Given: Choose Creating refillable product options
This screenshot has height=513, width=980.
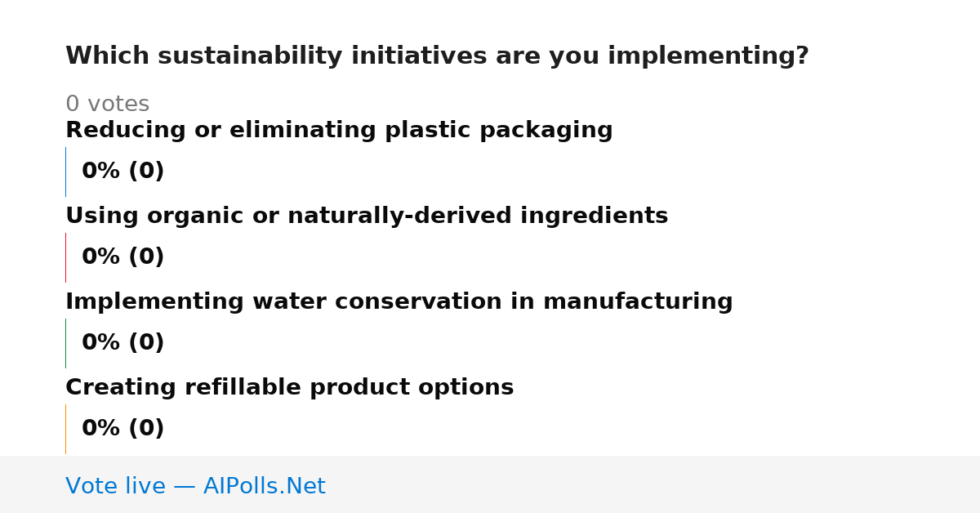Looking at the screenshot, I should coord(289,387).
